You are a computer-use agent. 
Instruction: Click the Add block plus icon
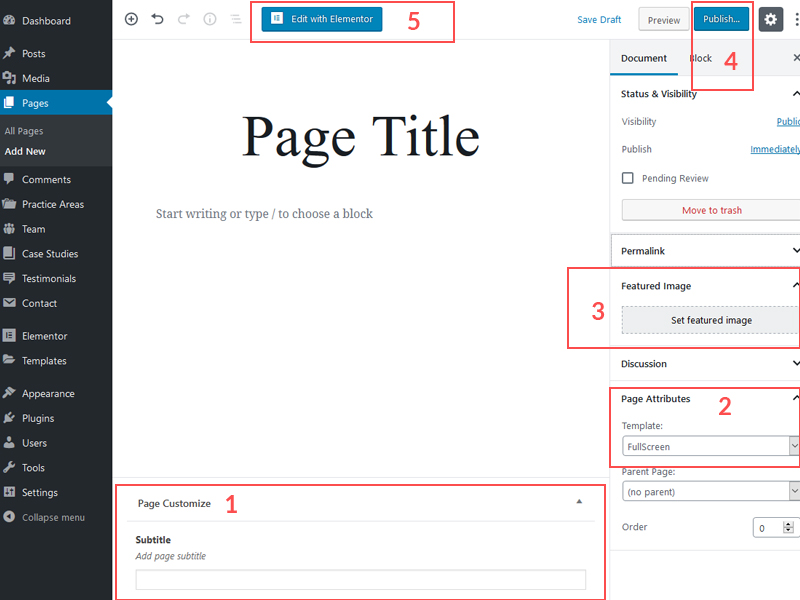pyautogui.click(x=131, y=19)
